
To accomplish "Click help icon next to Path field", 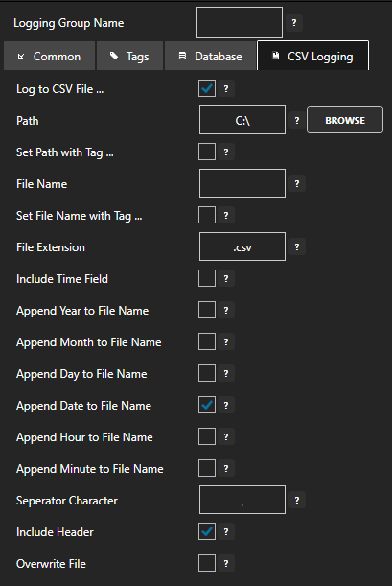I will tap(297, 120).
